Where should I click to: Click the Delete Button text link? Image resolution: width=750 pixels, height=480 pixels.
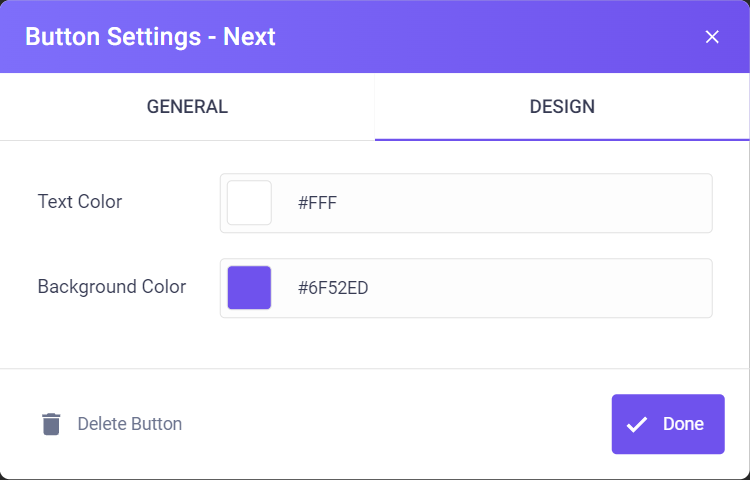point(130,424)
